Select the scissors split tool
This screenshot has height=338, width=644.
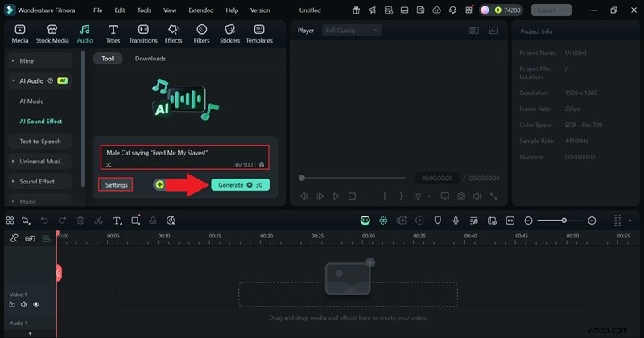(98, 221)
